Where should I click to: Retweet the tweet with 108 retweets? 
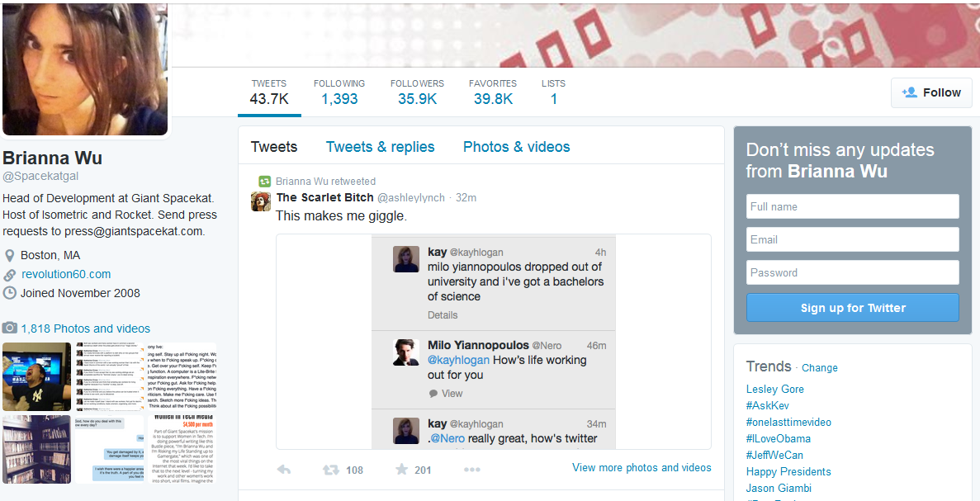(330, 470)
